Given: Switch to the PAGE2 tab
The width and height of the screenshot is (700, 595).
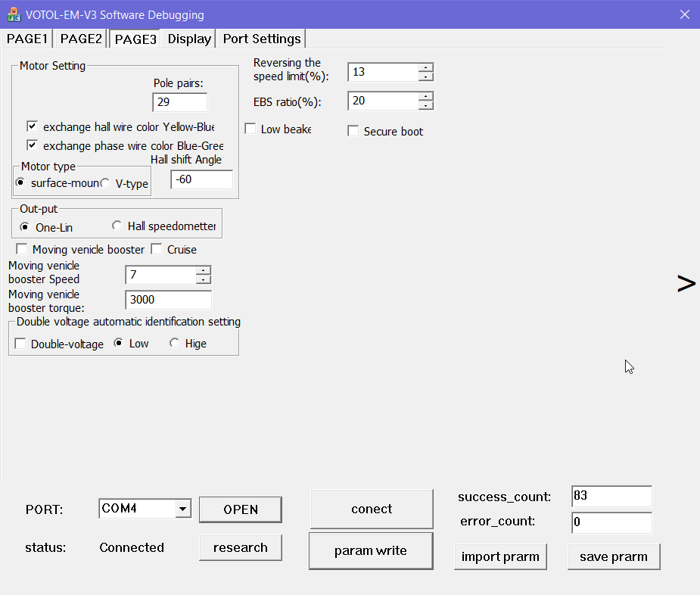Looking at the screenshot, I should (81, 39).
